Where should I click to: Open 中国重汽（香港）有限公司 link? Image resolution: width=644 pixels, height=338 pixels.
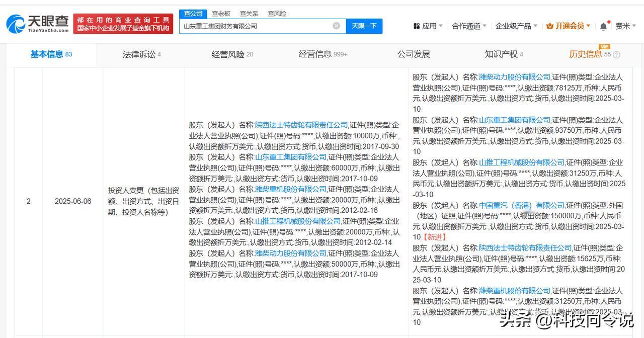[x=522, y=206]
